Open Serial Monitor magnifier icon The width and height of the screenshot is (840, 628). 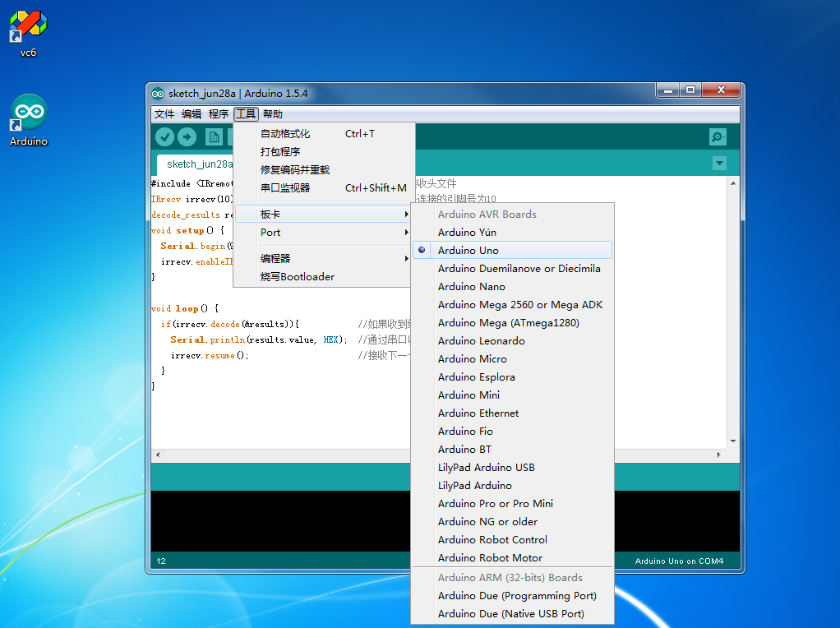click(x=718, y=137)
